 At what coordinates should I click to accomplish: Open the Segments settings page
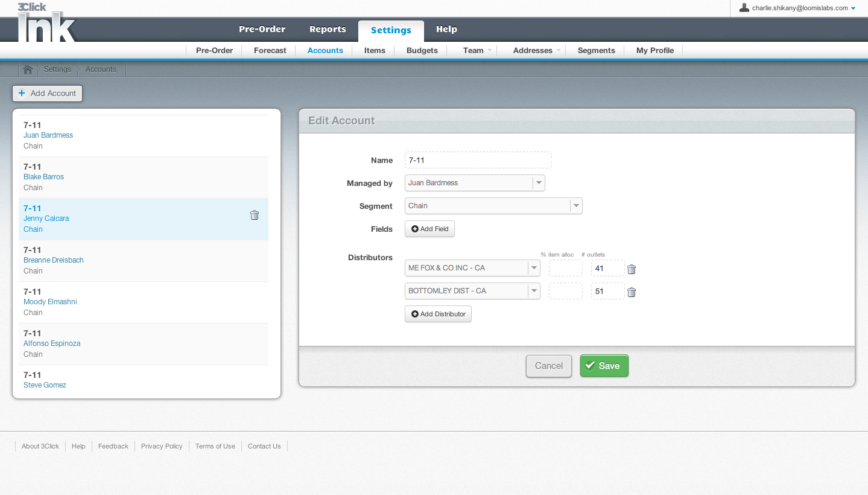[x=596, y=51]
